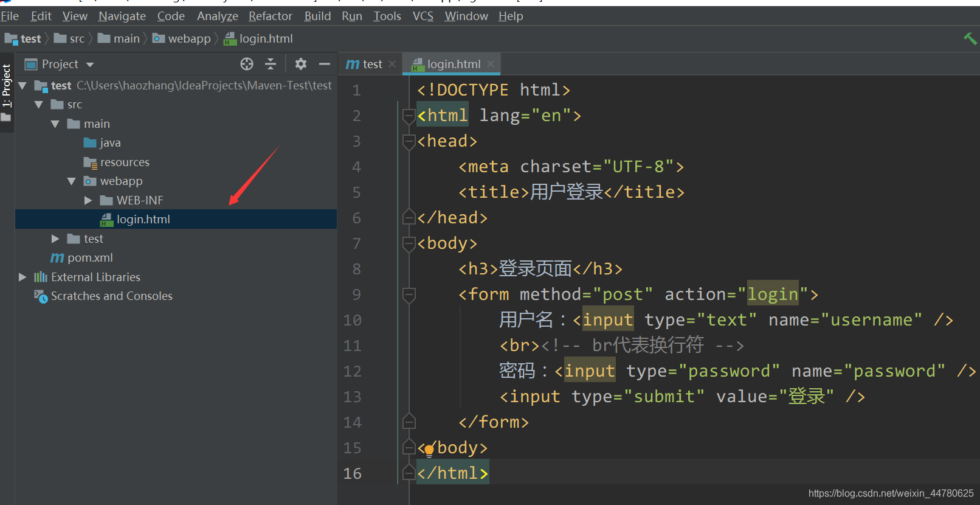Click the Project view window icon
Image resolution: width=980 pixels, height=505 pixels.
pyautogui.click(x=31, y=64)
